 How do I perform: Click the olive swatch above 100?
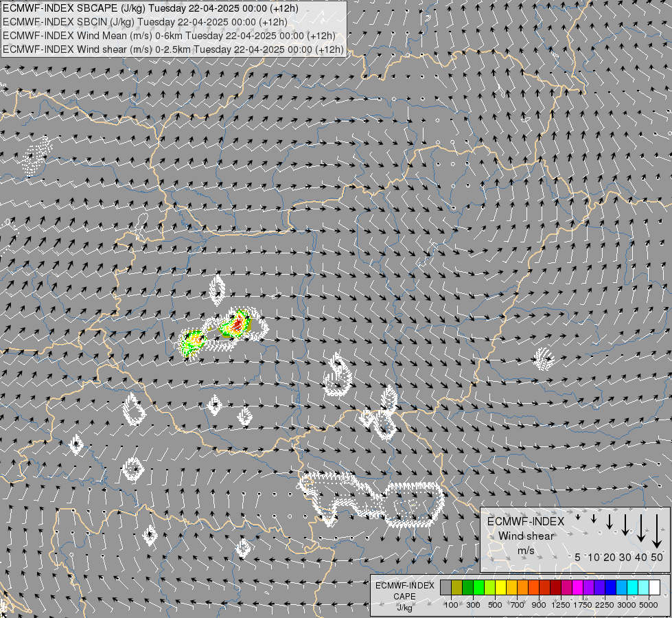(457, 587)
